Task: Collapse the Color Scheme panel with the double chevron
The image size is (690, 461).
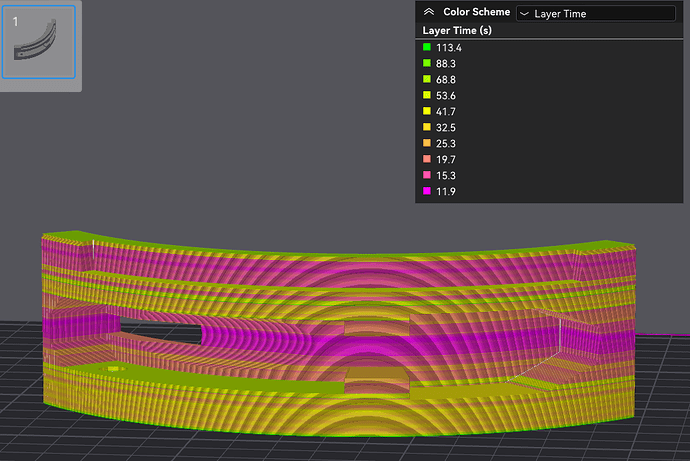Action: point(429,12)
